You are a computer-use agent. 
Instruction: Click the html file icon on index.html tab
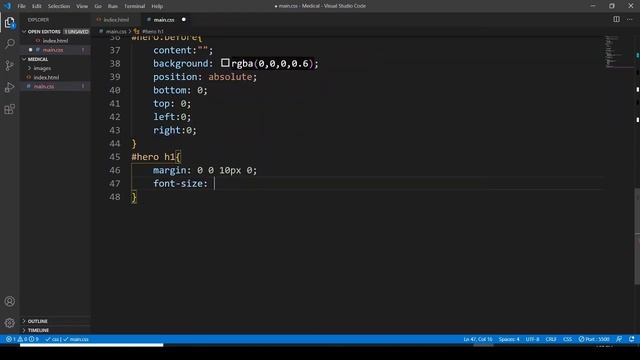pos(99,20)
